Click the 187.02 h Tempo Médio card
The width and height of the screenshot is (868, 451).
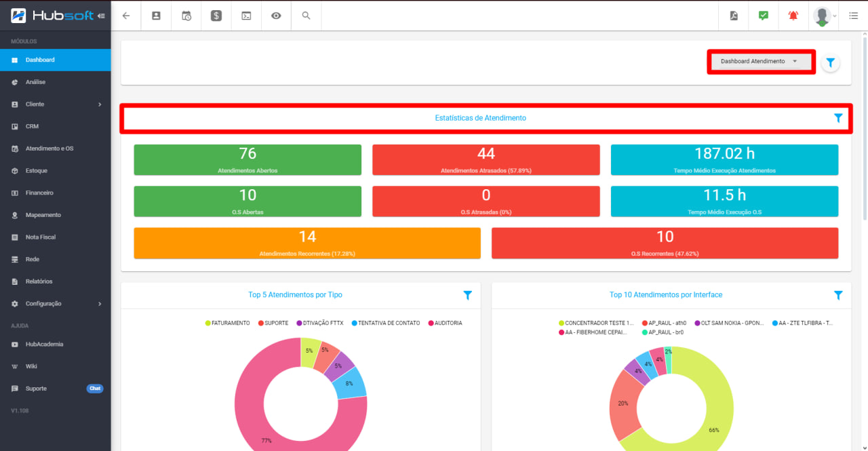point(724,160)
